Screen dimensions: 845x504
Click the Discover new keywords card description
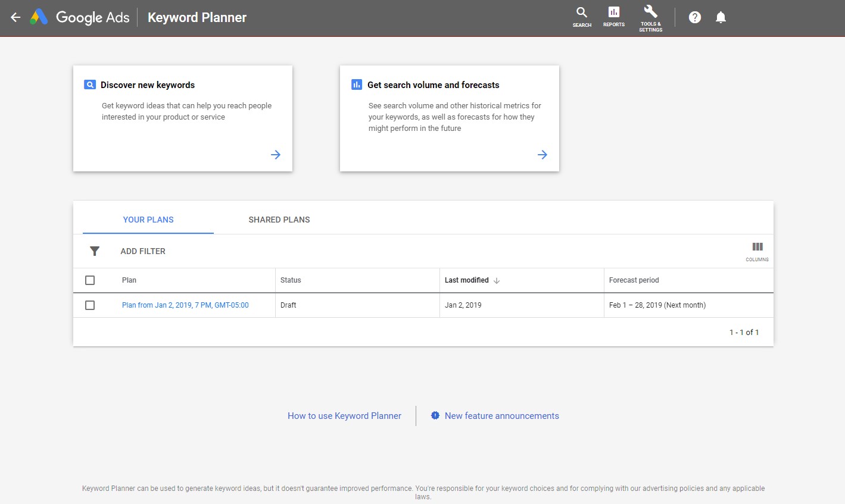[x=186, y=111]
